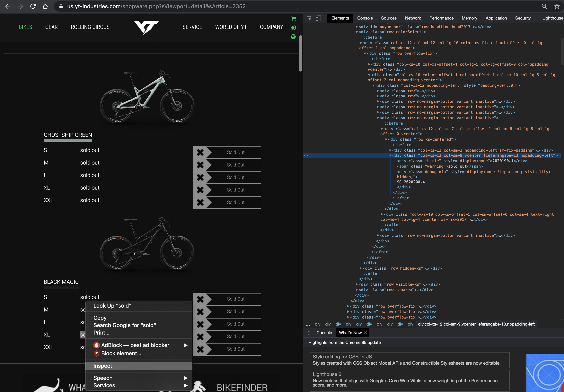The image size is (564, 392).
Task: Click the green login arrow icon
Action: 293,28
